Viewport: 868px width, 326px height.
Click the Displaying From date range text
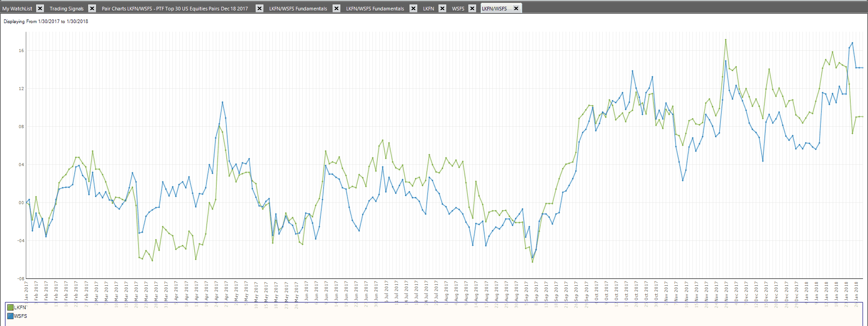coord(46,21)
